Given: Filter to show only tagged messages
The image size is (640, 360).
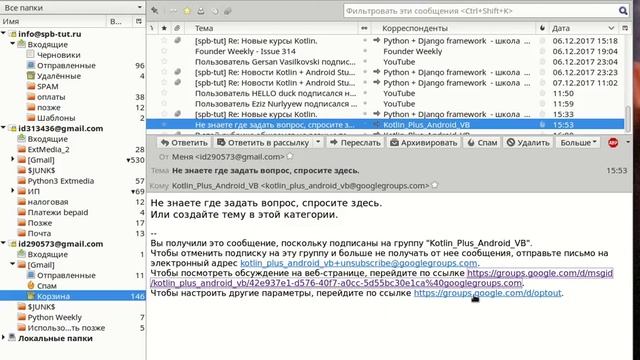Looking at the screenshot, I should pos(214,11).
